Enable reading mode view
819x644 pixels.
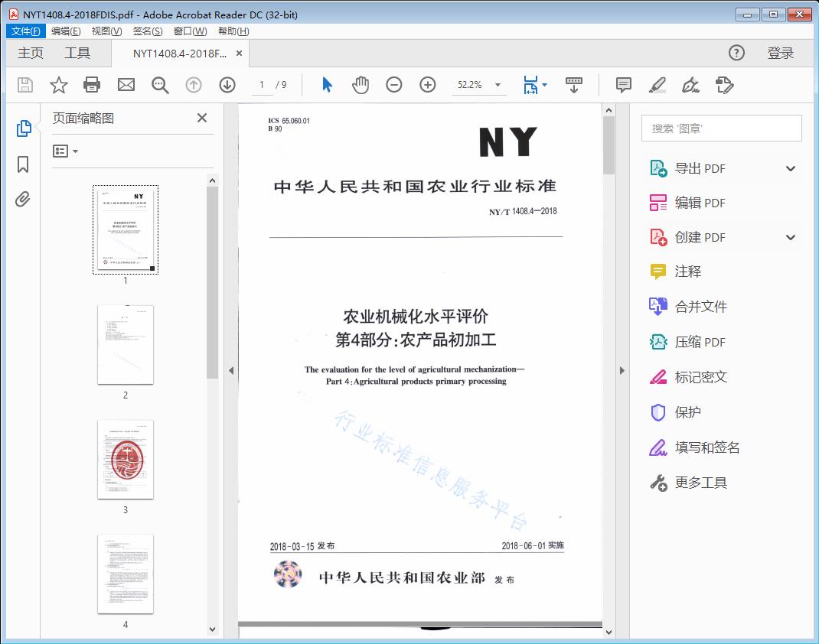574,85
